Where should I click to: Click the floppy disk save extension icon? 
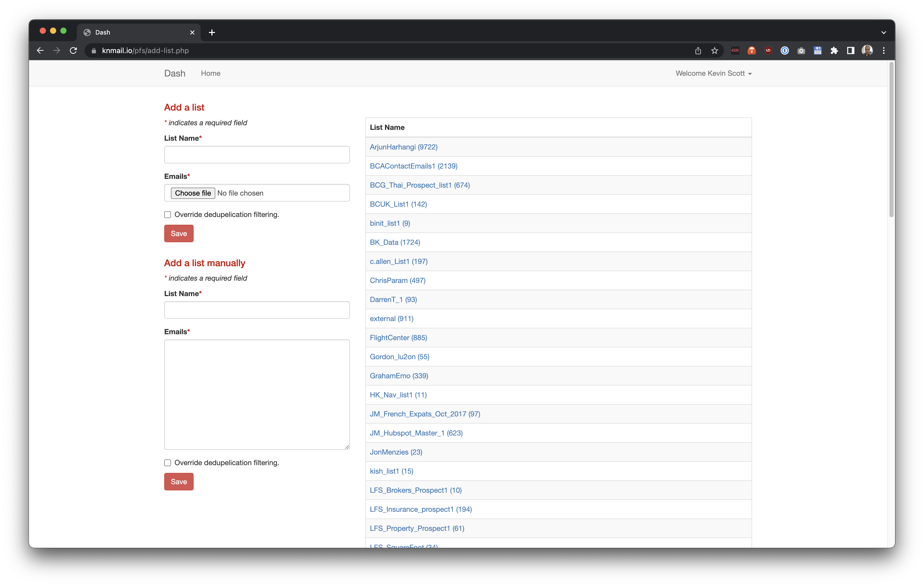point(817,51)
